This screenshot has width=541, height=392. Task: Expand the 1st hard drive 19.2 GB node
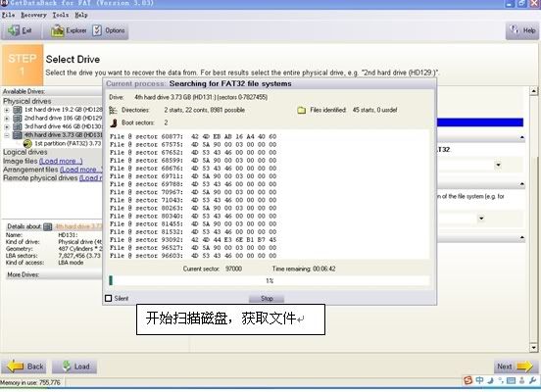(x=7, y=110)
